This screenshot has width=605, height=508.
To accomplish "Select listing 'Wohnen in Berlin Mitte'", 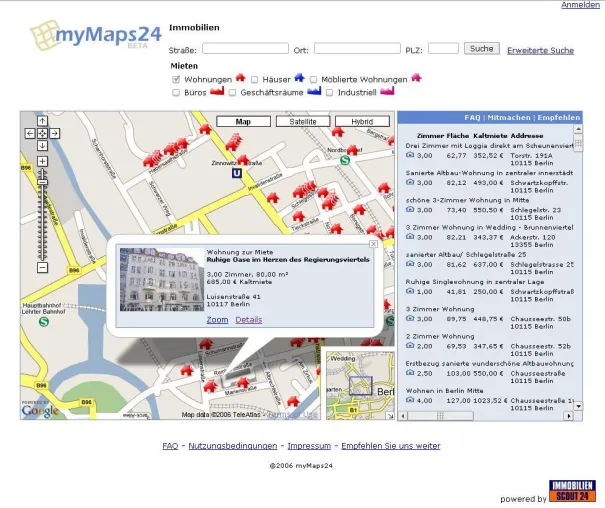I will 444,391.
